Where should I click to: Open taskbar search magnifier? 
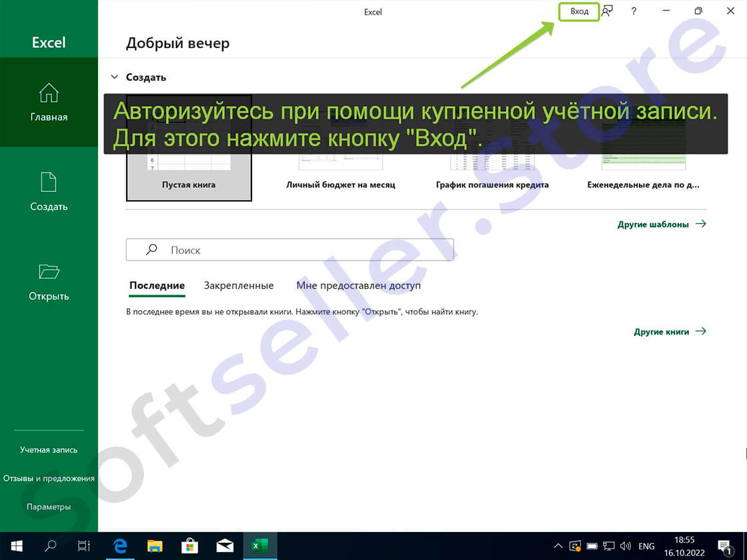(x=50, y=546)
